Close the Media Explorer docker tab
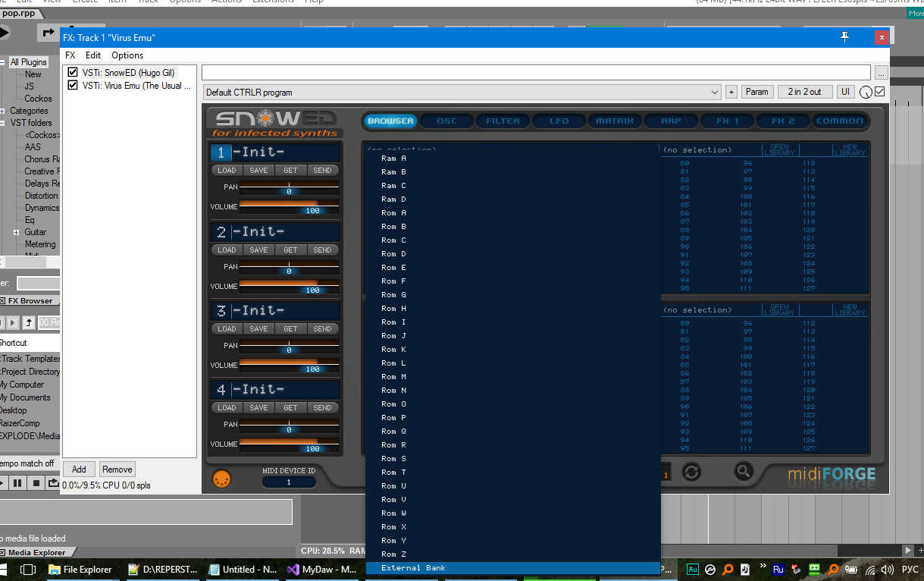The image size is (924, 581). [2, 552]
